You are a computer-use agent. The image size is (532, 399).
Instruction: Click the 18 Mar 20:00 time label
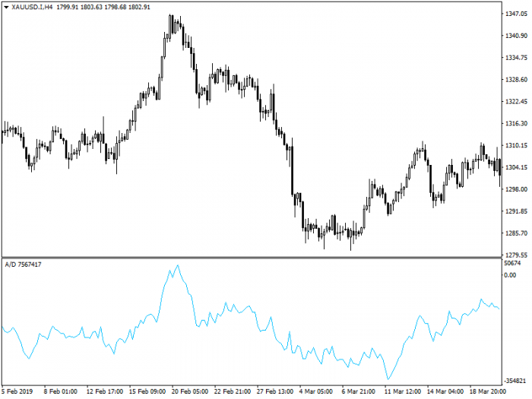(488, 391)
